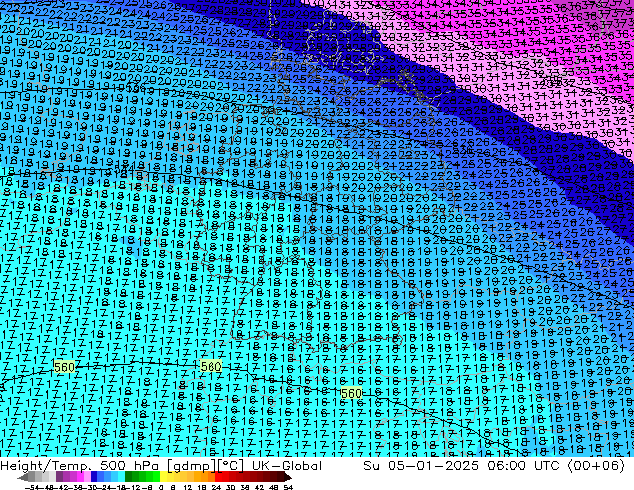Click the leftmost 560 contour label
634x490 pixels.
(64, 367)
